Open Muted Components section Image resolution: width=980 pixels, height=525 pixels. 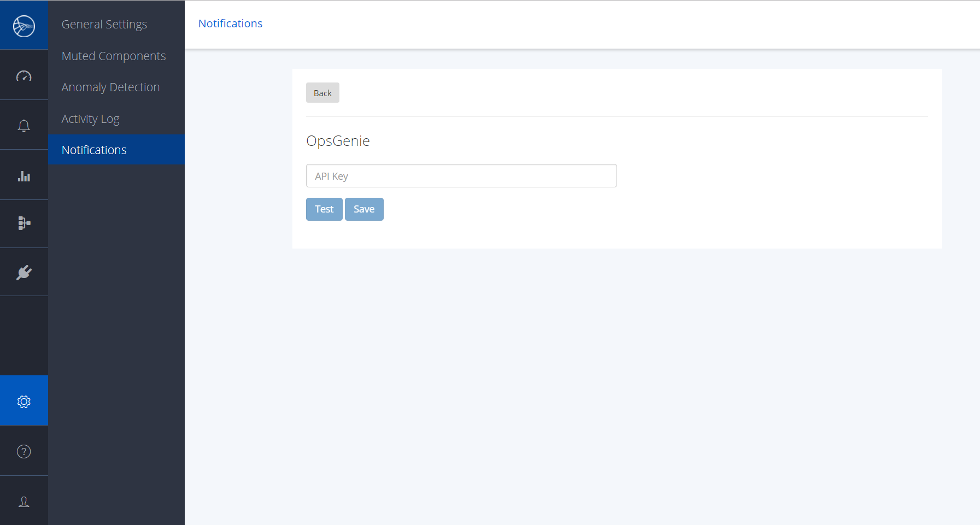[114, 56]
